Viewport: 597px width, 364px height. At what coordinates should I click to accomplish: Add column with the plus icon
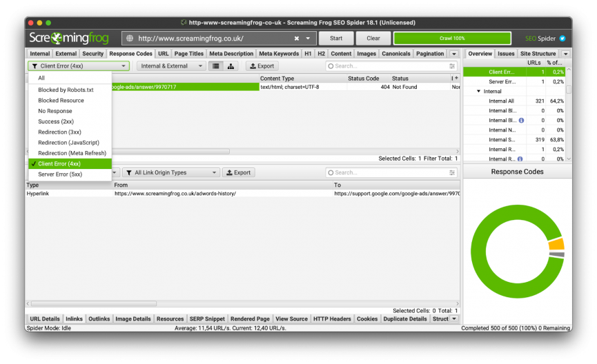(x=456, y=78)
